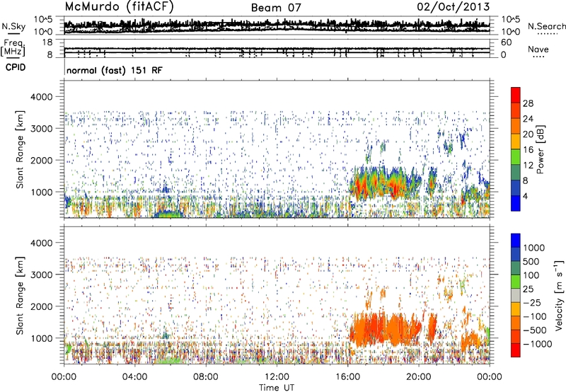
Task: Click the 'Nave' legend label
Action: pyautogui.click(x=538, y=49)
